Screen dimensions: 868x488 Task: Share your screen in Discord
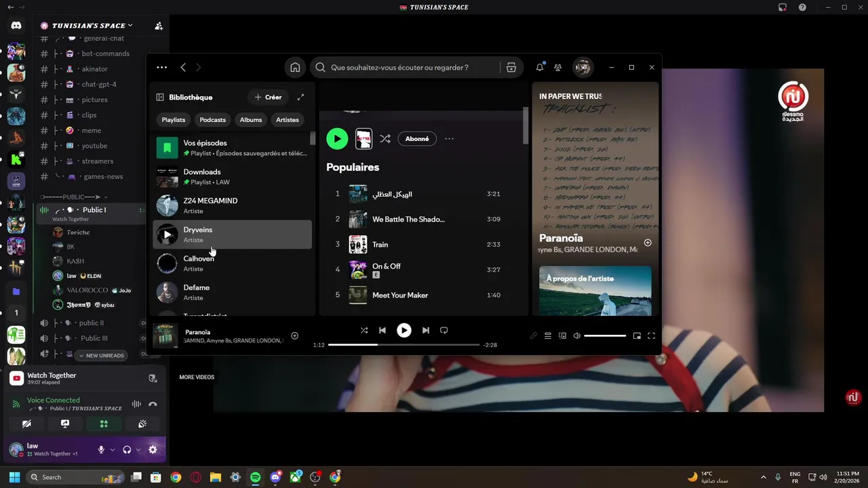pos(65,424)
